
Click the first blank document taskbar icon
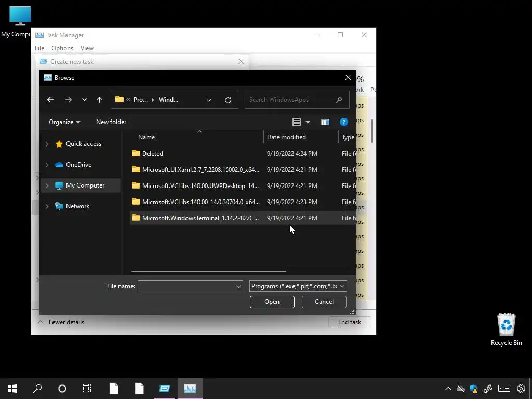(114, 389)
